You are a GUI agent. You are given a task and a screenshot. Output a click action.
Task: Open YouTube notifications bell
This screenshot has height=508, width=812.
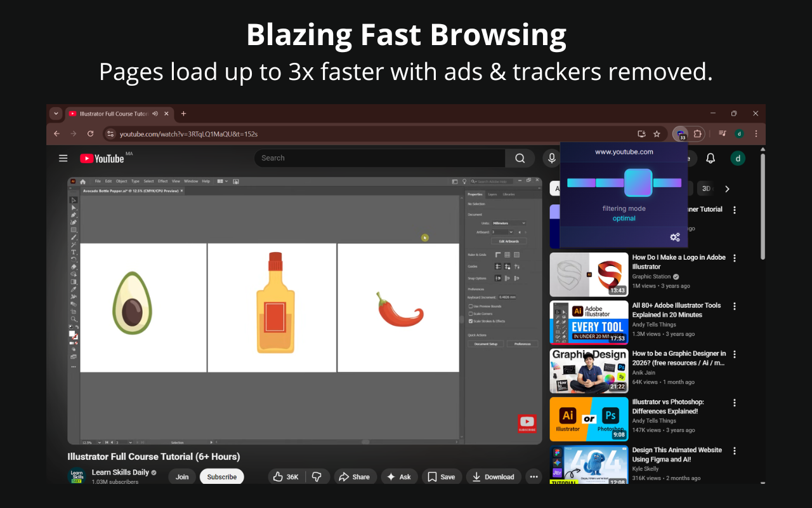click(710, 158)
